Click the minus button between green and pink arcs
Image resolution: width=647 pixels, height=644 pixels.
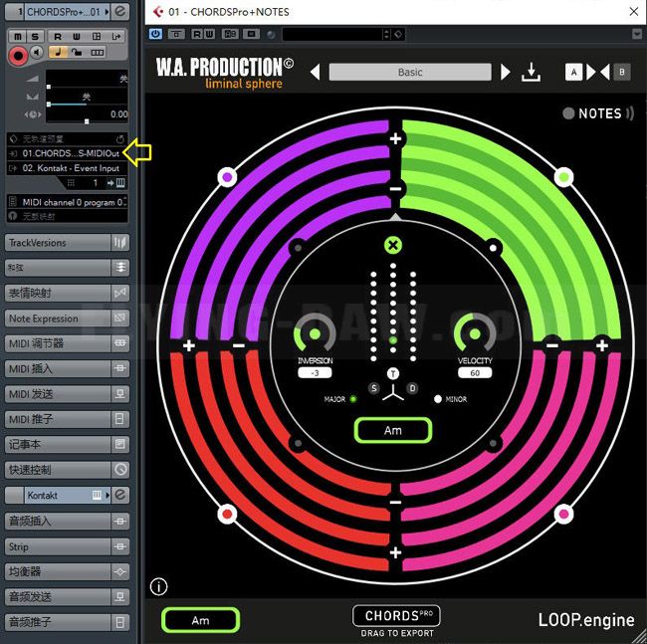552,345
